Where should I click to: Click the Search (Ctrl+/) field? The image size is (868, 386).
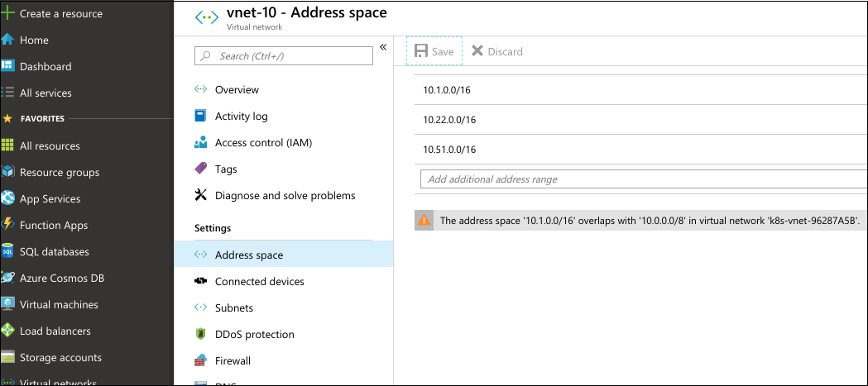pos(284,55)
